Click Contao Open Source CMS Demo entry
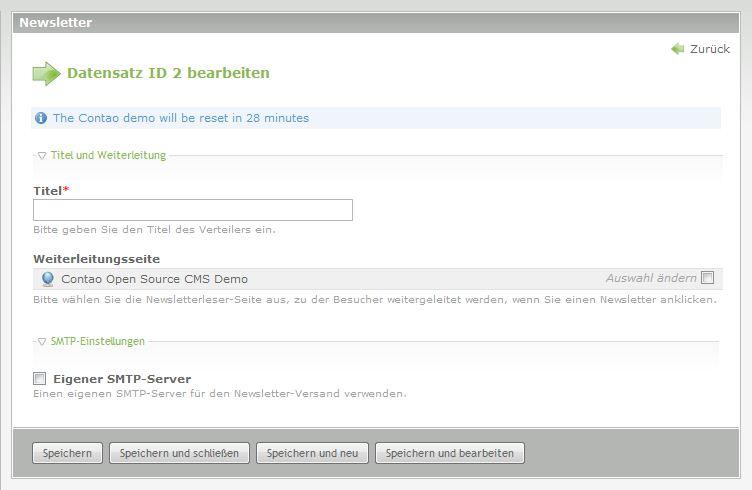 [x=154, y=279]
